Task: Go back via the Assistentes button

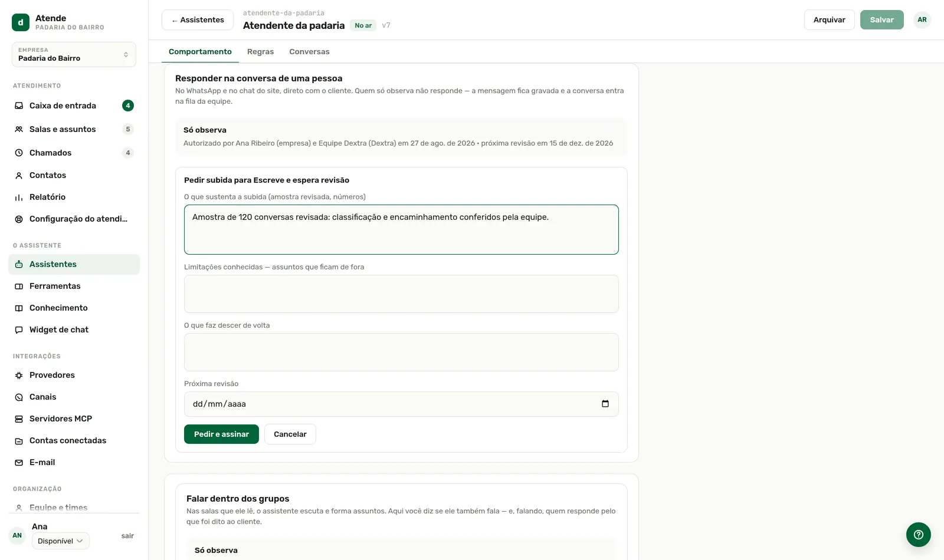Action: 198,20
